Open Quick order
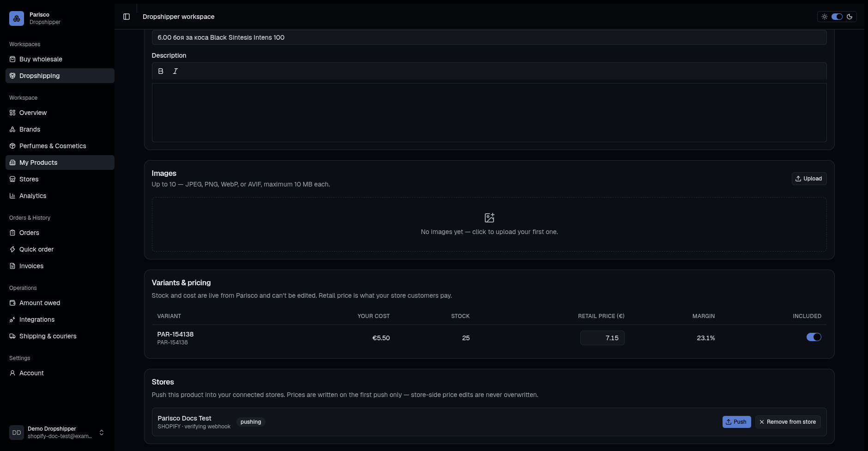The height and width of the screenshot is (451, 868). tap(60, 249)
